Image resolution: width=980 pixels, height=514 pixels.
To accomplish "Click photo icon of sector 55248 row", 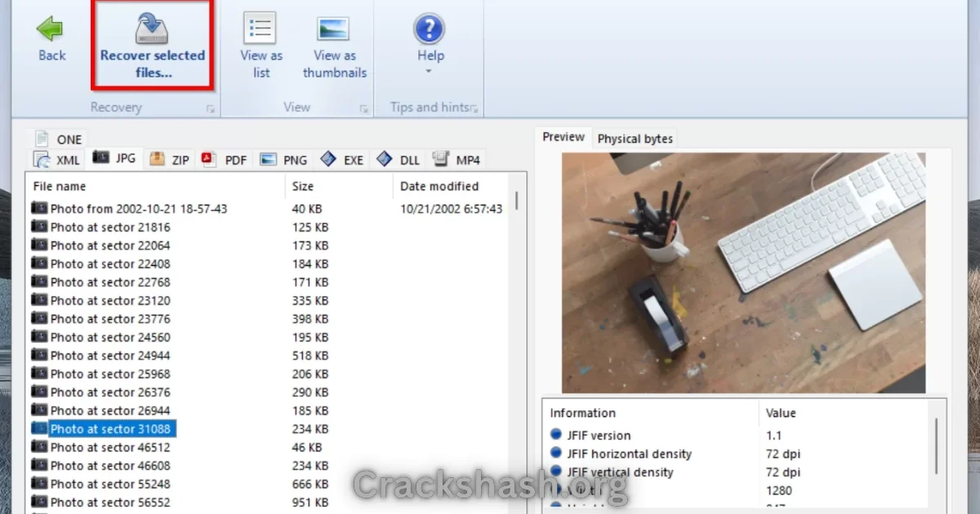I will [39, 484].
